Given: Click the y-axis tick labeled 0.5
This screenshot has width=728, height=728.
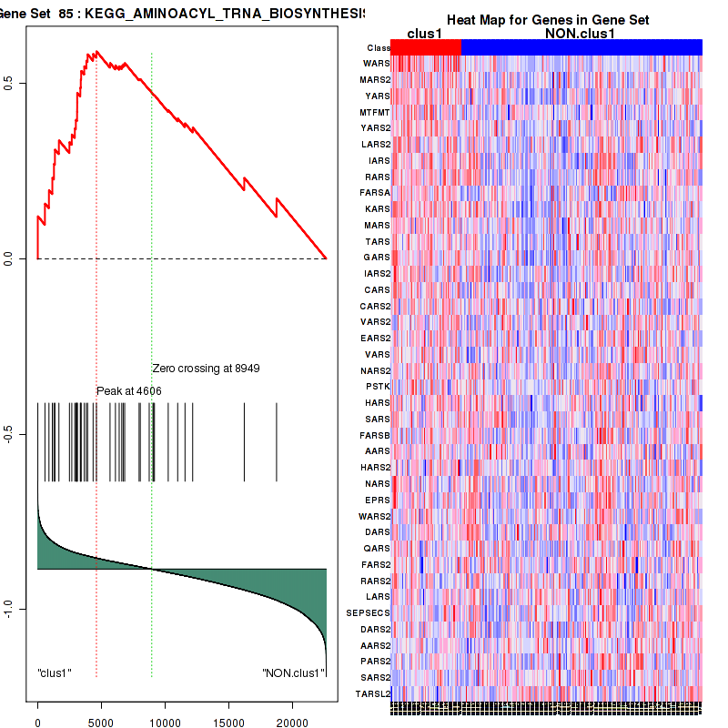Looking at the screenshot, I should point(7,83).
